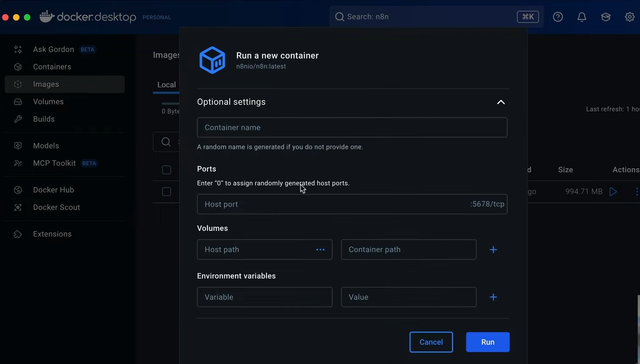Click the PERSONAL plan label

pos(157,17)
